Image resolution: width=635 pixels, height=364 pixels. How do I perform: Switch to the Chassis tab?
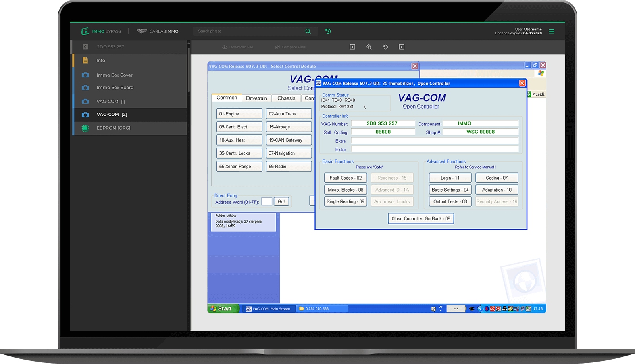point(286,98)
